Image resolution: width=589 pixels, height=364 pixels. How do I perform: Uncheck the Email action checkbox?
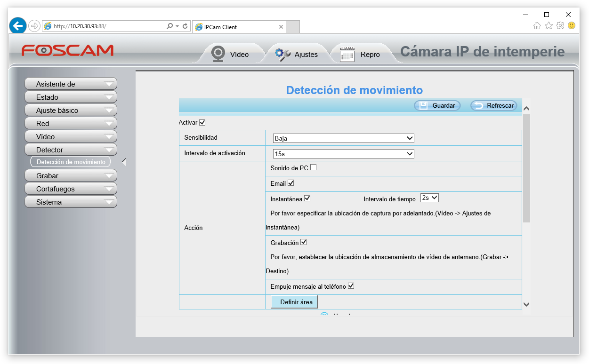click(290, 183)
